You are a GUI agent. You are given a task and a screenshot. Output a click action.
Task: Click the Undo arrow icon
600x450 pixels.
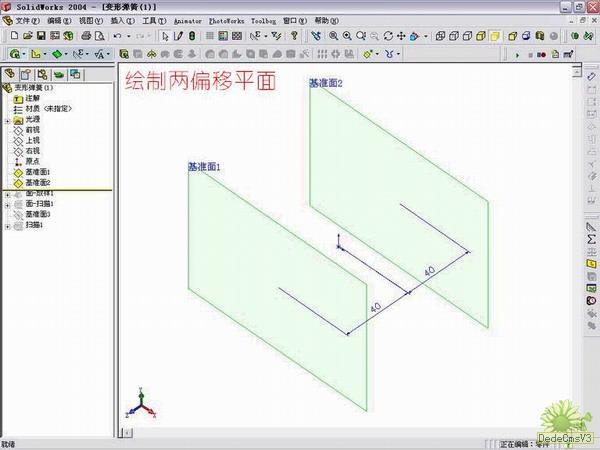pos(118,36)
